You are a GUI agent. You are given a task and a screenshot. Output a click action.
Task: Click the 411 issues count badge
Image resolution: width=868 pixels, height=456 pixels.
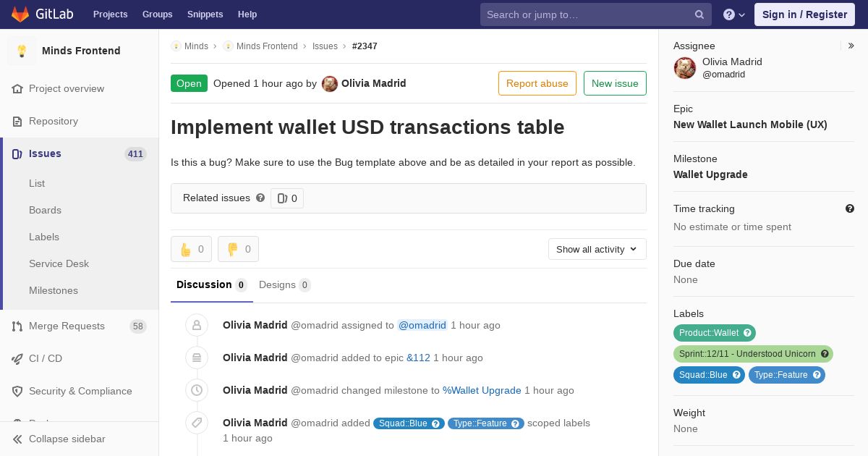(x=135, y=153)
